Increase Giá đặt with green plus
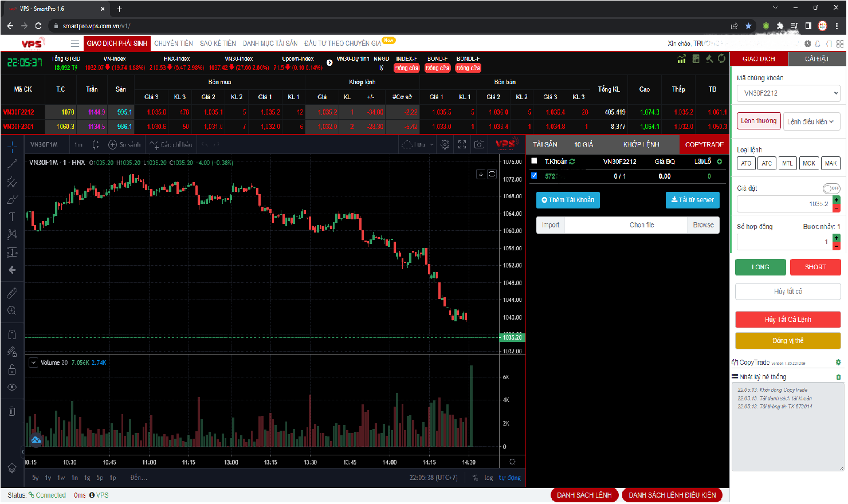Screen dimensions: 848x504 coord(837,200)
